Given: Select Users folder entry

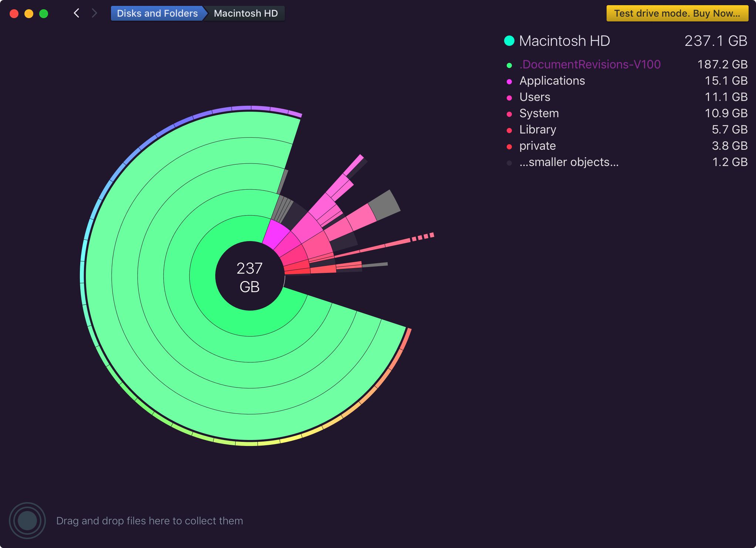Looking at the screenshot, I should pos(535,97).
